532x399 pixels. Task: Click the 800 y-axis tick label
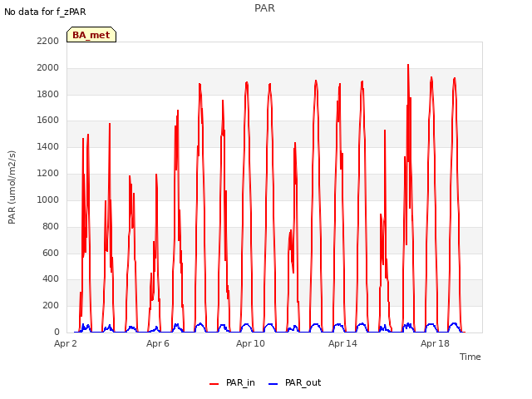[x=51, y=226]
